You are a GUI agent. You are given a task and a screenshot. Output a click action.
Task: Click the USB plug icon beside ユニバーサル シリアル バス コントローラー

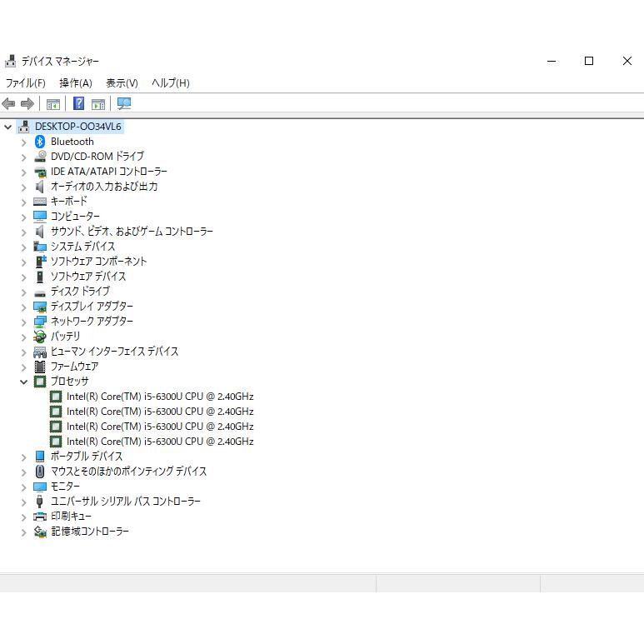40,501
